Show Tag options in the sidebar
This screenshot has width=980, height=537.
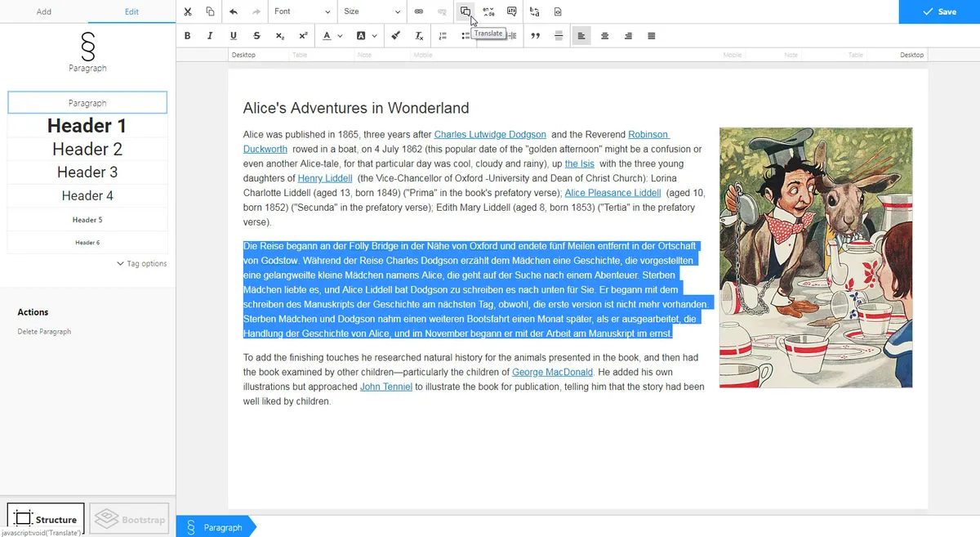coord(144,263)
